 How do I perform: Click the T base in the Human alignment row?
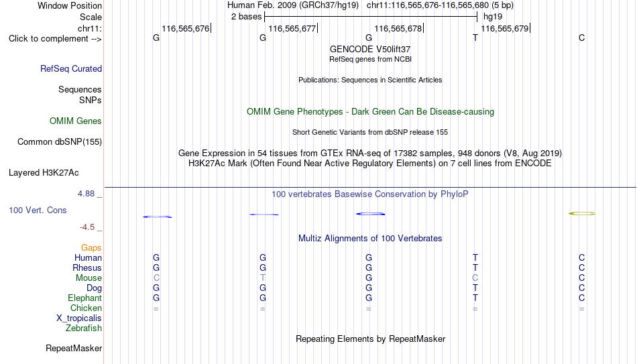tap(475, 258)
